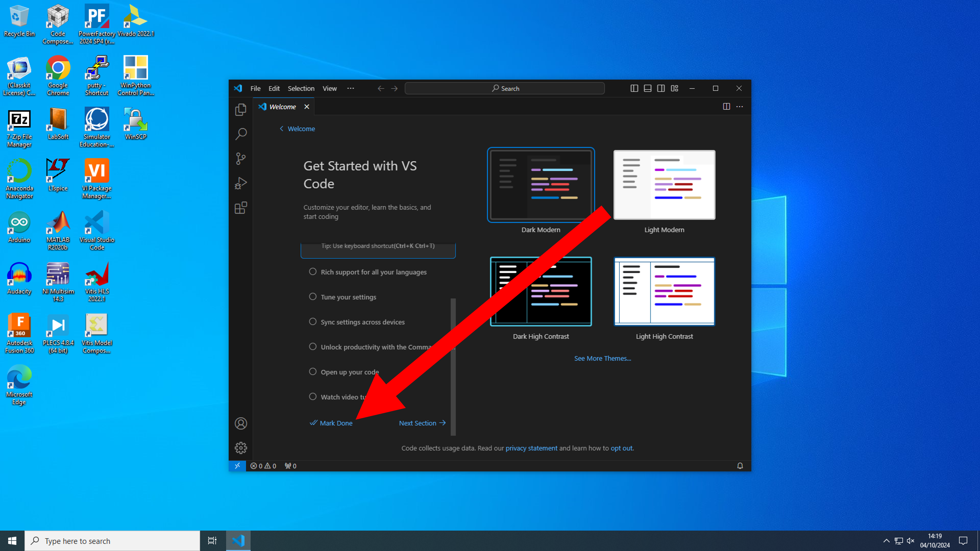This screenshot has width=980, height=551.
Task: Click See More Themes link
Action: pyautogui.click(x=602, y=358)
